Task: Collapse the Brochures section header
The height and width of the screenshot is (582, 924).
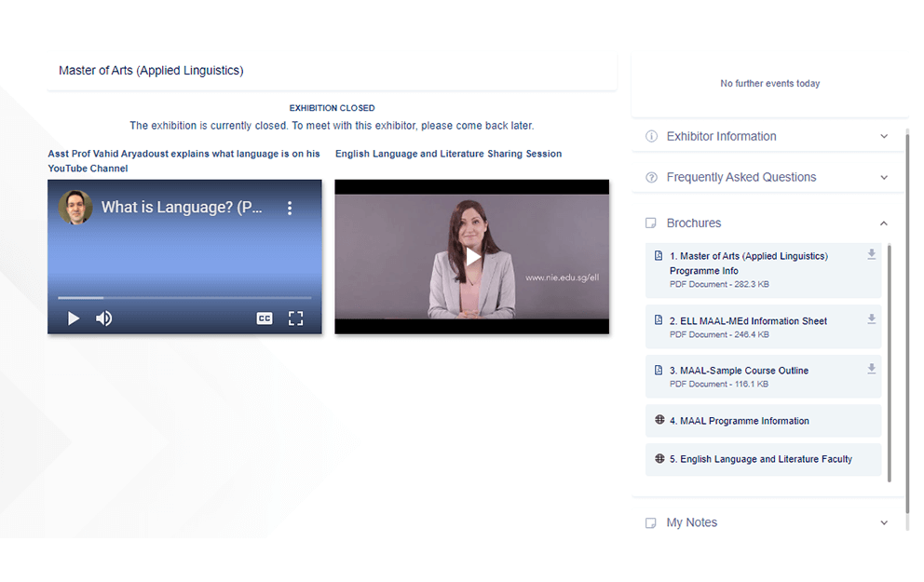Action: 768,223
